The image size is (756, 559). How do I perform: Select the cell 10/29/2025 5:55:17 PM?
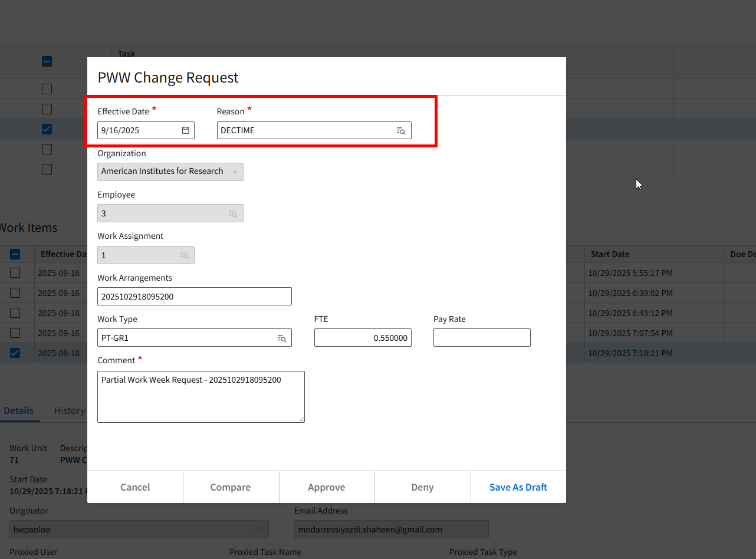[653, 273]
